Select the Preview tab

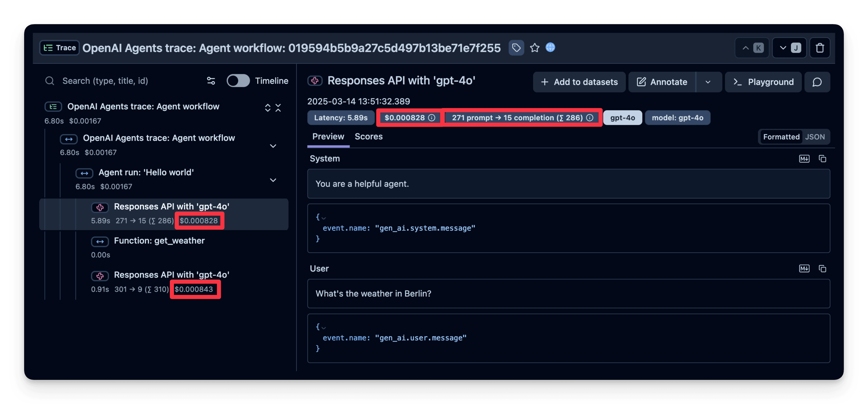[x=328, y=137]
